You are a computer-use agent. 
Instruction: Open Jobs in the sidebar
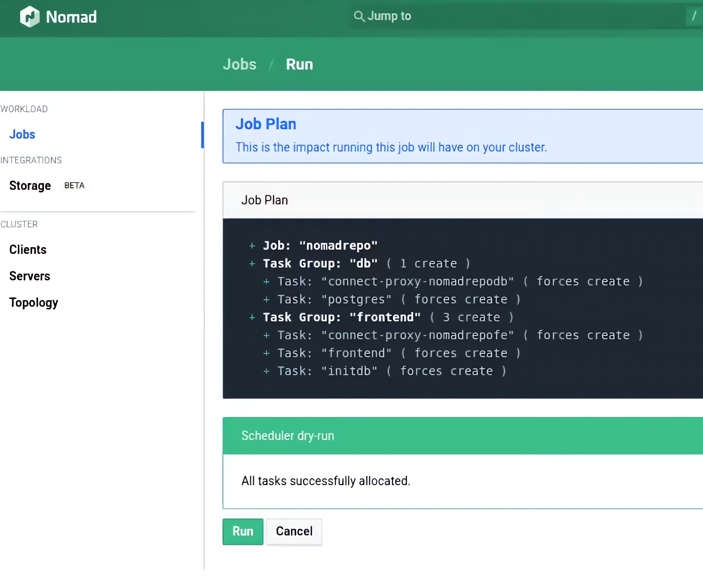point(22,134)
